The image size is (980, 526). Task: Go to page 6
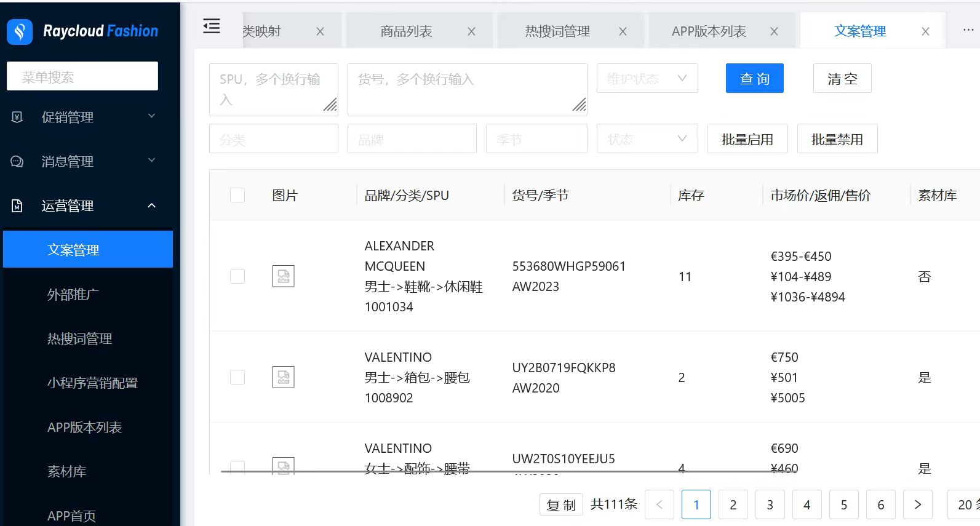[x=881, y=504]
